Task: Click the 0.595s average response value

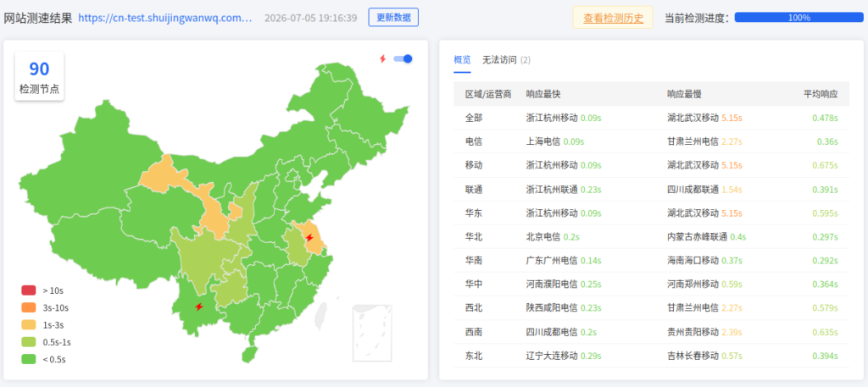Action: pyautogui.click(x=826, y=213)
